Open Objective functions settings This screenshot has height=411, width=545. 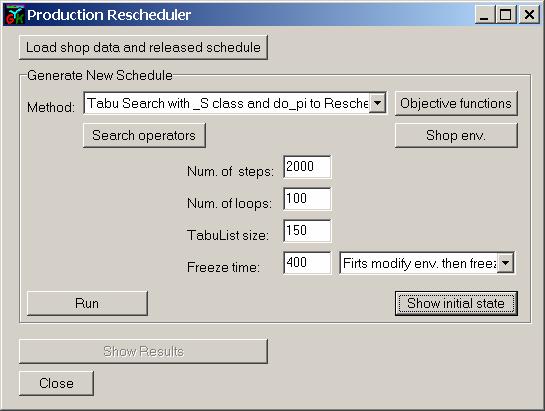click(456, 103)
